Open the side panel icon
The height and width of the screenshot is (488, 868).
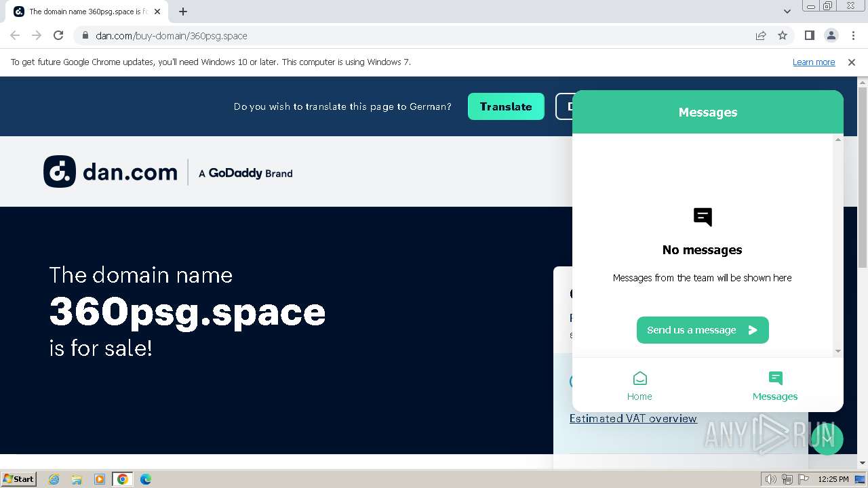(809, 35)
